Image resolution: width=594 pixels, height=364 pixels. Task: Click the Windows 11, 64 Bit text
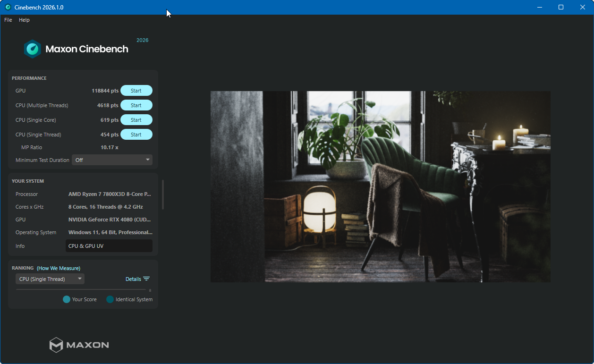pyautogui.click(x=110, y=232)
